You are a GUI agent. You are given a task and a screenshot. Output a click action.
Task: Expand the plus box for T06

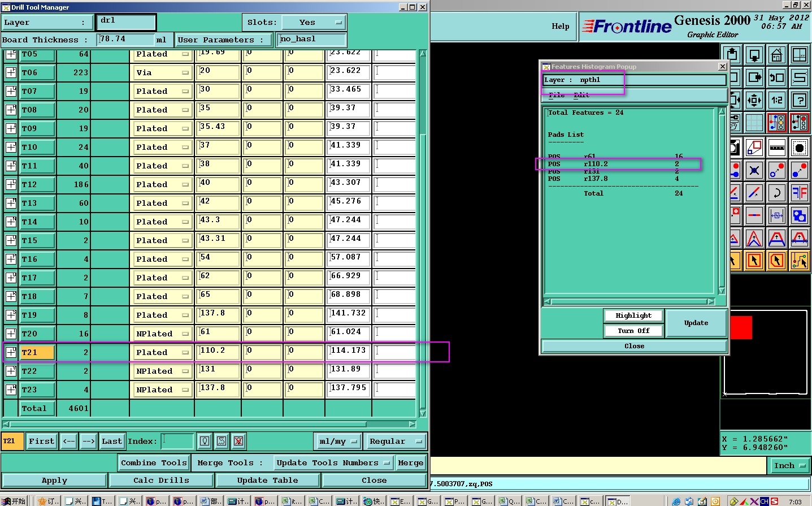click(11, 72)
